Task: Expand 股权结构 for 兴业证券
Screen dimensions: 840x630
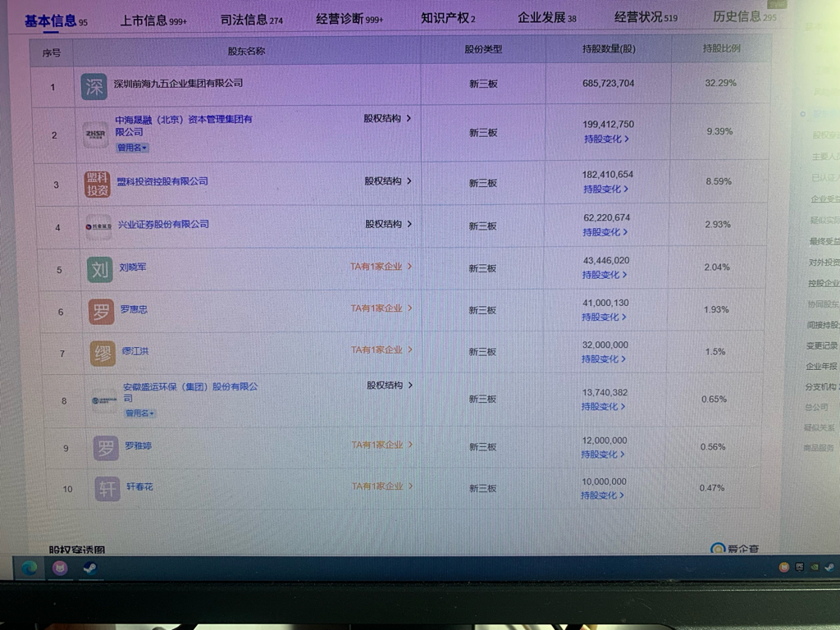Action: [x=388, y=224]
